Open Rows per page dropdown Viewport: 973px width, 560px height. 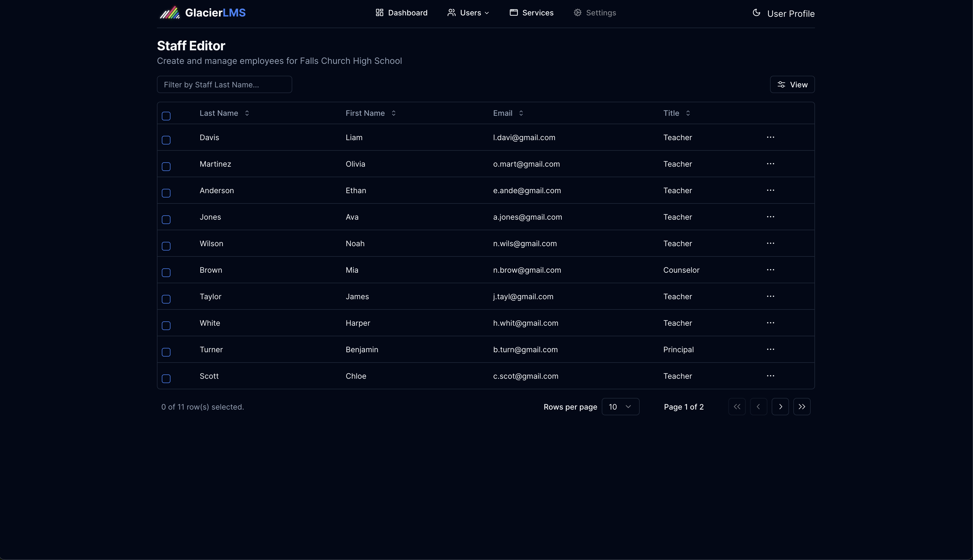pyautogui.click(x=620, y=407)
